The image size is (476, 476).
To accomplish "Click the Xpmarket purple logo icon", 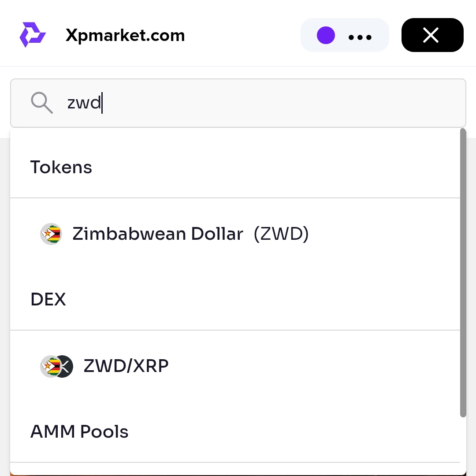I will click(33, 35).
